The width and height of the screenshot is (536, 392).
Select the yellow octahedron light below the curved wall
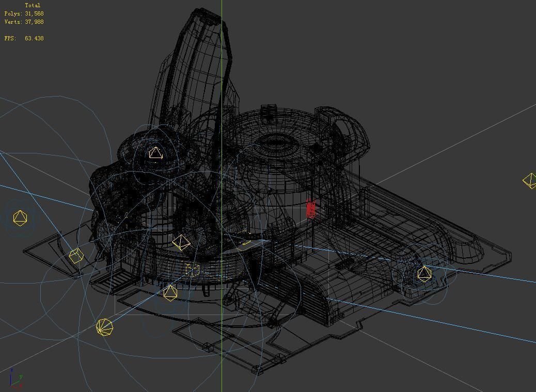pos(170,293)
